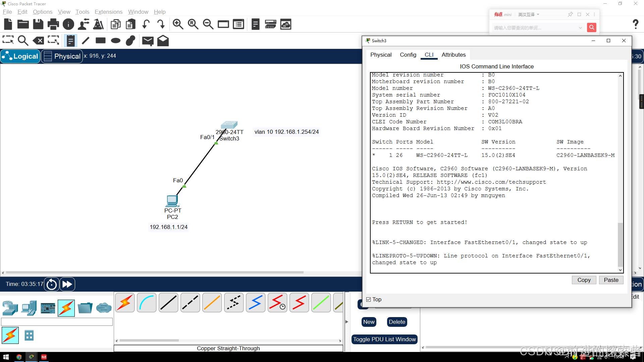Activate the Place Note tool
Viewport: 644px width, 362px height.
(70, 41)
